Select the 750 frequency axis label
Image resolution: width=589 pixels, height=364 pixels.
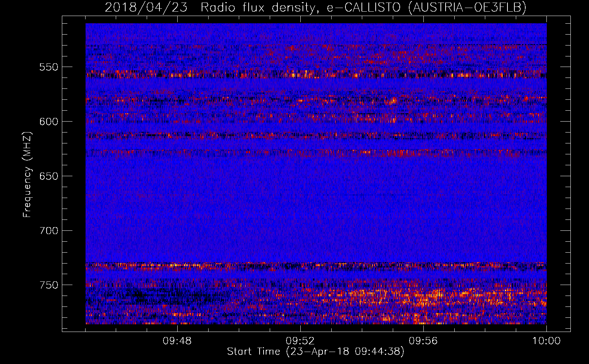coord(49,285)
